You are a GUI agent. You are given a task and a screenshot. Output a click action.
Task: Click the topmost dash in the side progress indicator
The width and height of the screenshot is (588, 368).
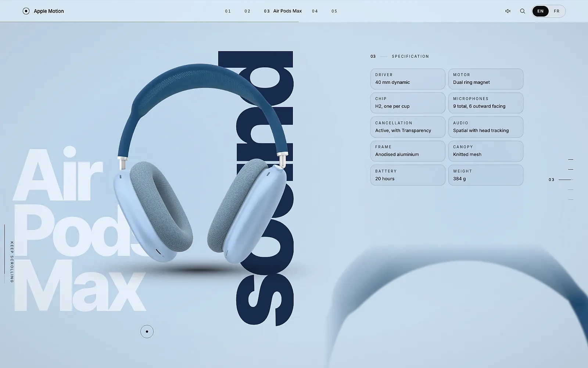[x=571, y=160]
